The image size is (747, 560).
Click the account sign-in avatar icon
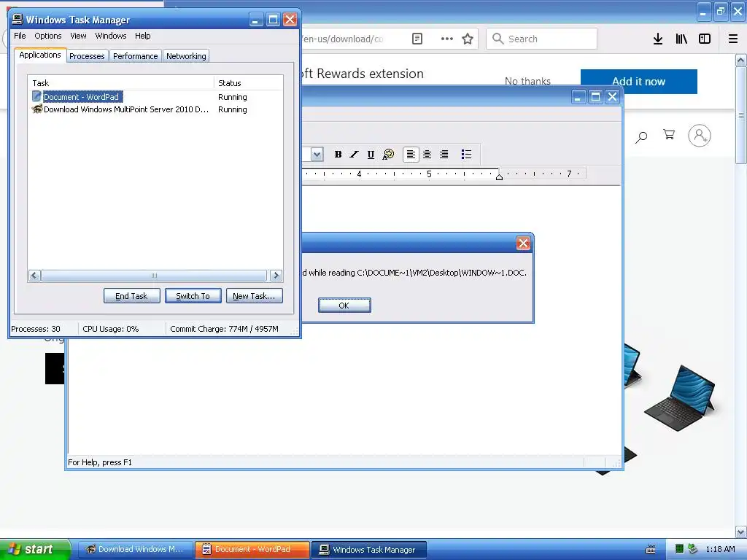(700, 136)
